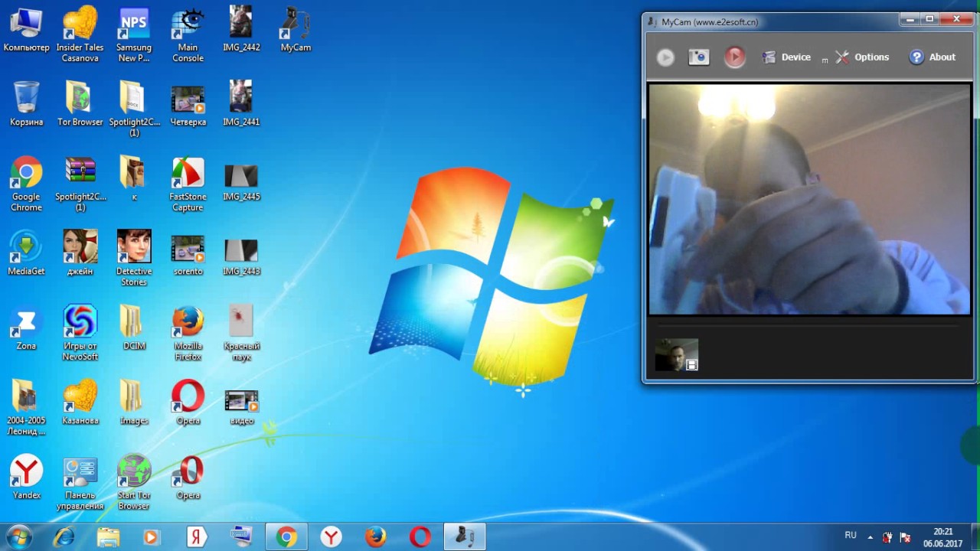The width and height of the screenshot is (980, 551).
Task: Launch Insider Tales Casanova shortcut
Action: click(80, 35)
